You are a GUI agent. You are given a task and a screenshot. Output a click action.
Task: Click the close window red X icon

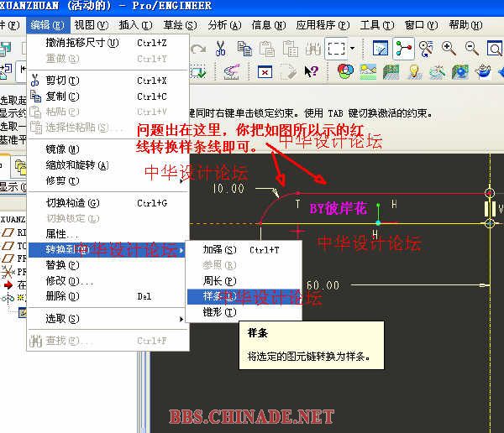tap(265, 72)
